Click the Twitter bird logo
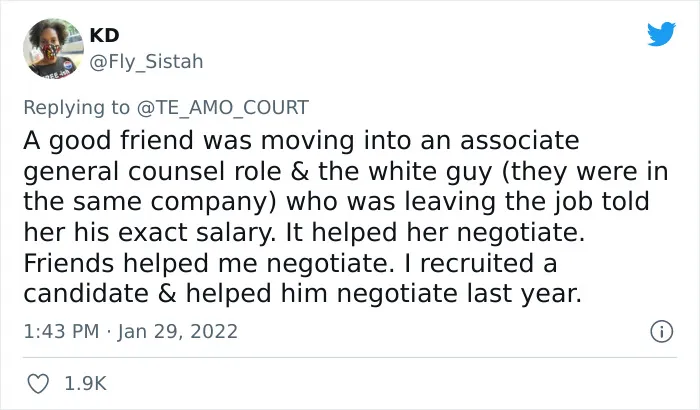700x410 pixels. coord(661,33)
